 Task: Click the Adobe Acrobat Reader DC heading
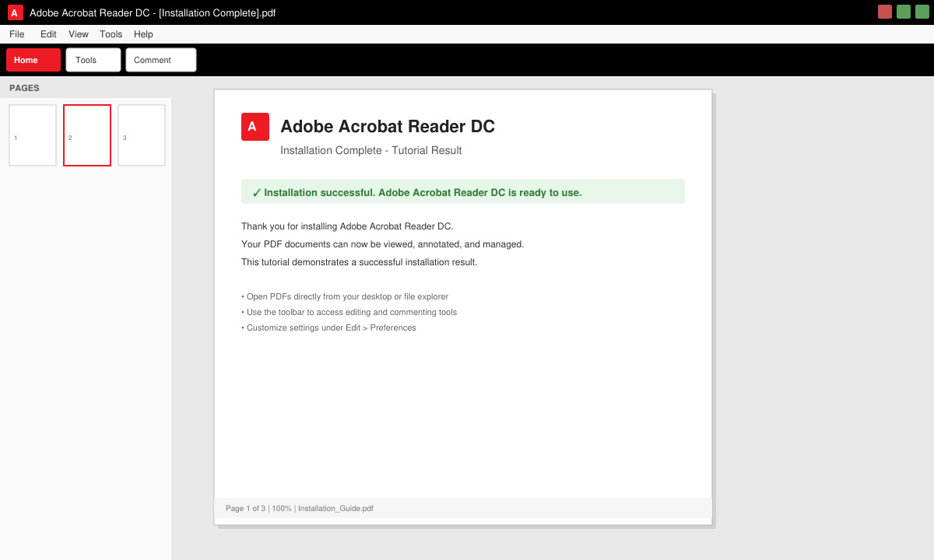click(388, 126)
